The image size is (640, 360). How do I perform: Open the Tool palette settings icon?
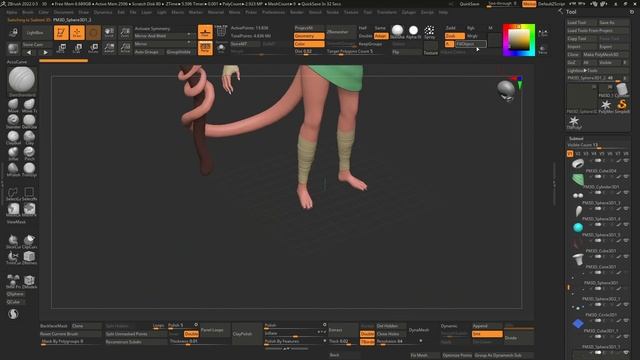click(x=632, y=12)
